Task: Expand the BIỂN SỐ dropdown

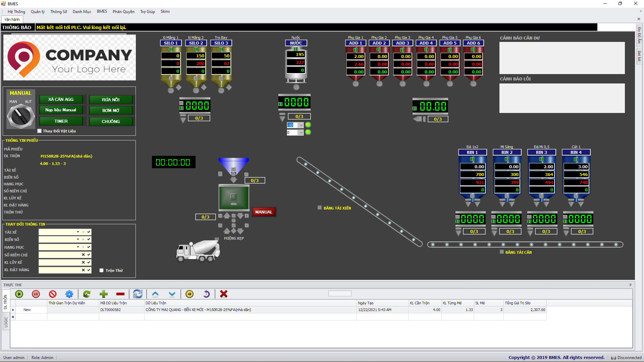Action: pos(78,239)
